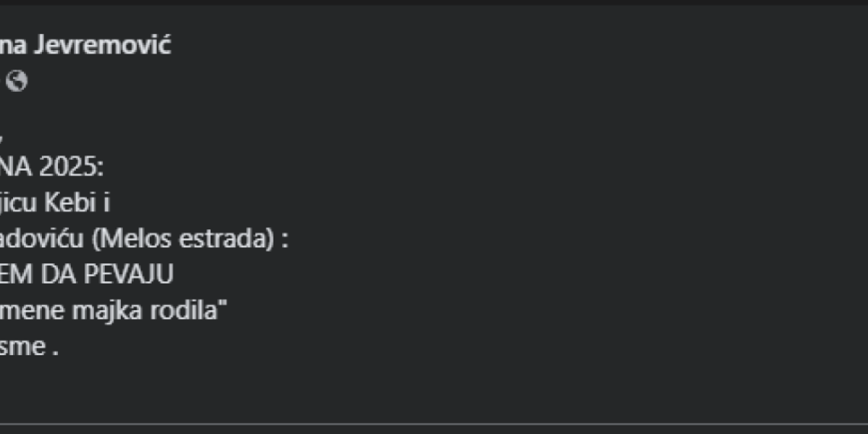Click the globe public-privacy icon
Viewport: 868px width, 434px height.
coord(17,82)
